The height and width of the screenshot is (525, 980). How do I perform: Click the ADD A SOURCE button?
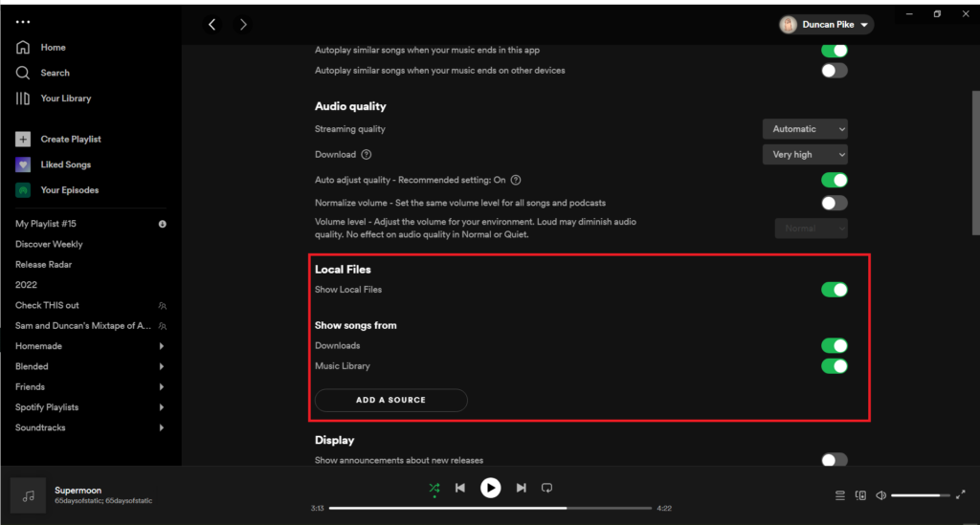(390, 400)
